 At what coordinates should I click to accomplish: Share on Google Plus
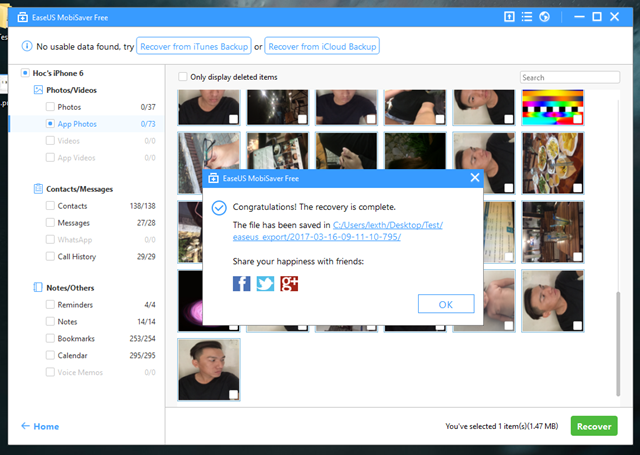289,284
